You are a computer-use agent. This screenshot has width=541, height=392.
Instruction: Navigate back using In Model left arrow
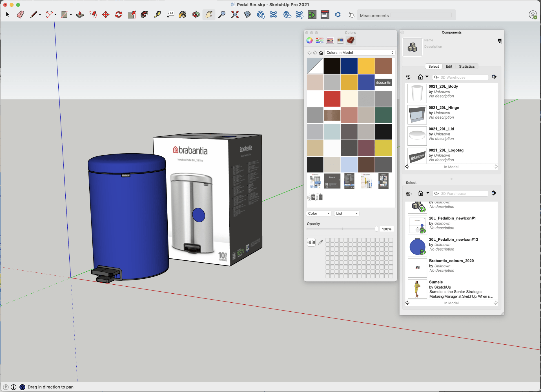pyautogui.click(x=407, y=167)
